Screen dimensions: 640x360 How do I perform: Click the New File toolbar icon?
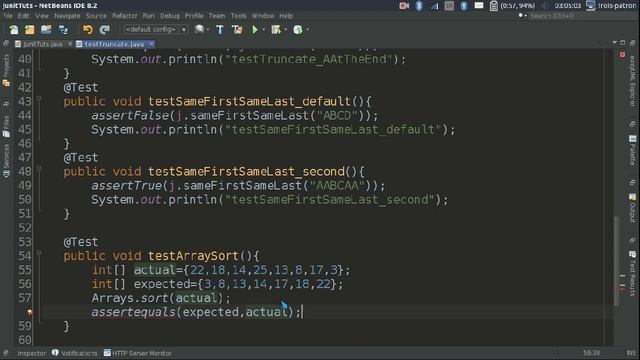pos(13,29)
